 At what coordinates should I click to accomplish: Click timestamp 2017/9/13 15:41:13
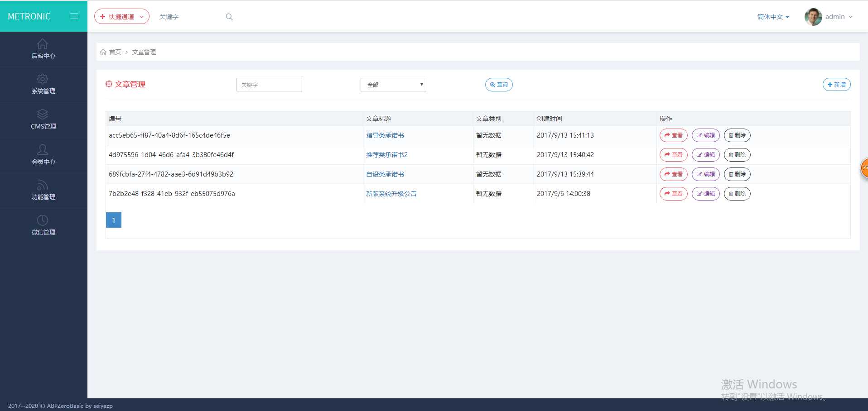point(565,135)
